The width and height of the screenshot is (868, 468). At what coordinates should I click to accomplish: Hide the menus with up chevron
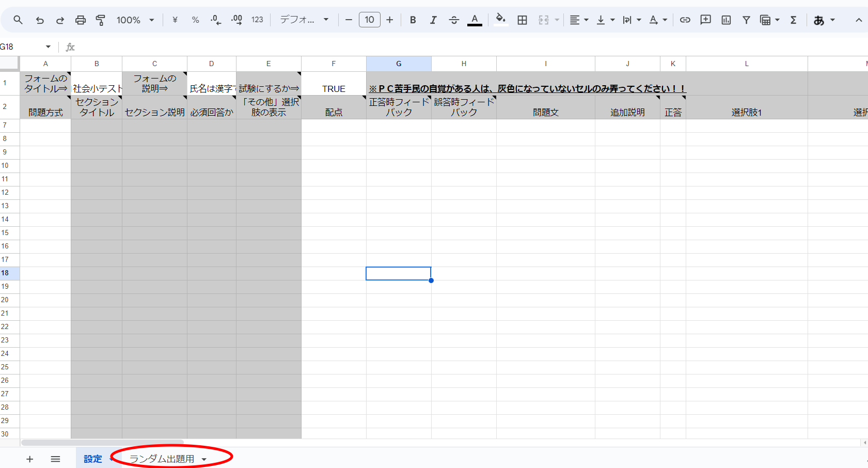click(859, 20)
